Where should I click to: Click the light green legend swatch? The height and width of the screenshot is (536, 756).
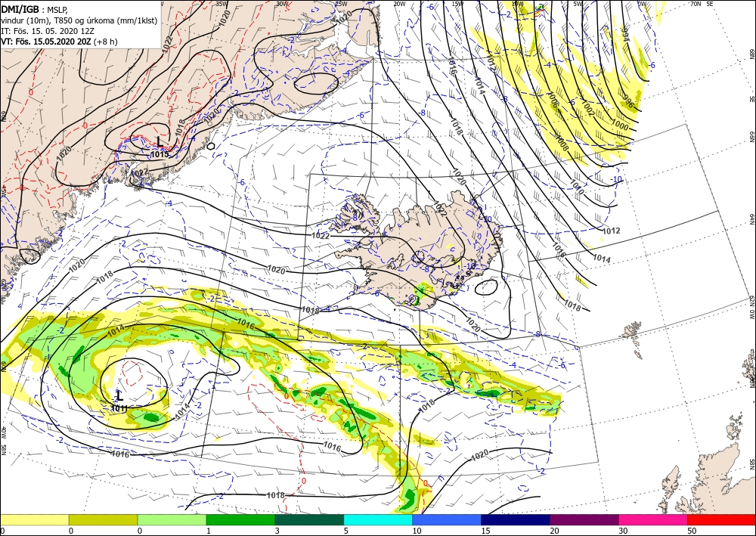(172, 519)
